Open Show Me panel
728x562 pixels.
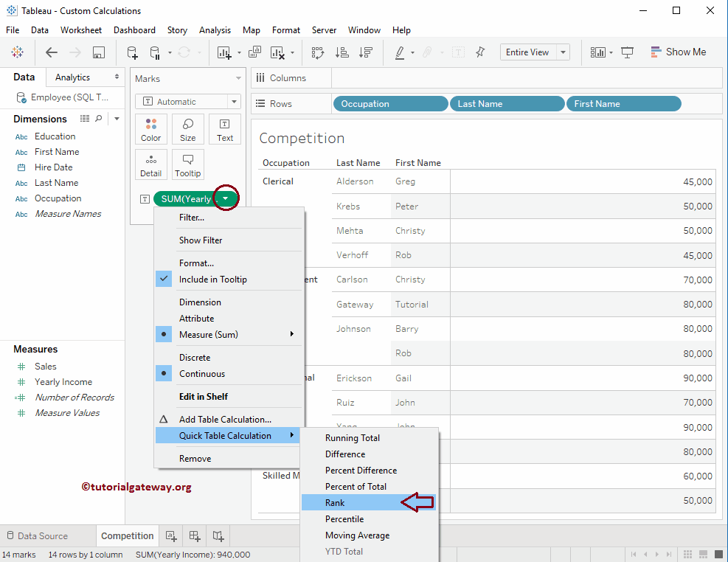click(x=678, y=52)
